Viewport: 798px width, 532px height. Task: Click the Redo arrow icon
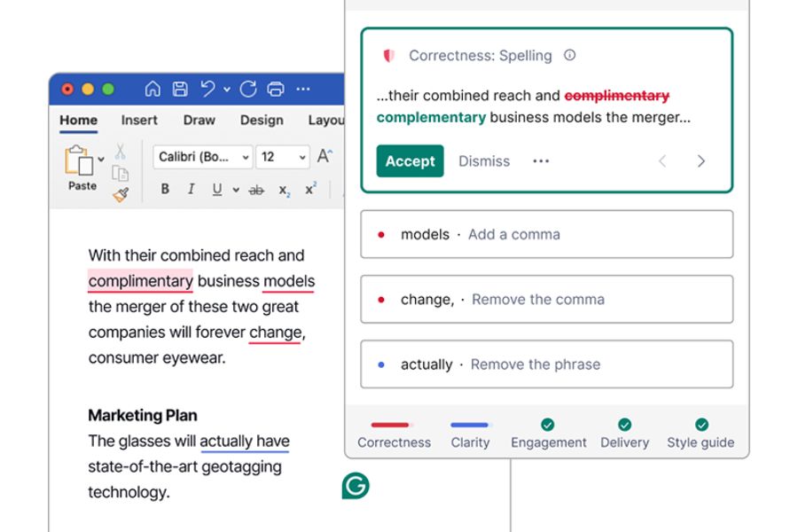249,89
